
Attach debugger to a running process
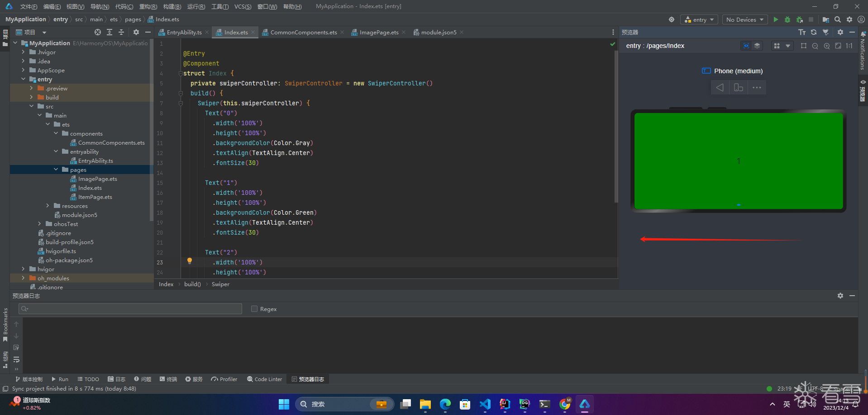(x=800, y=19)
